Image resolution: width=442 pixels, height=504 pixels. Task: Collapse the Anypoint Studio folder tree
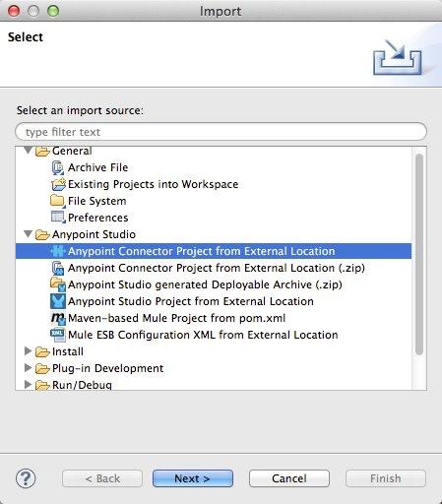[x=29, y=234]
